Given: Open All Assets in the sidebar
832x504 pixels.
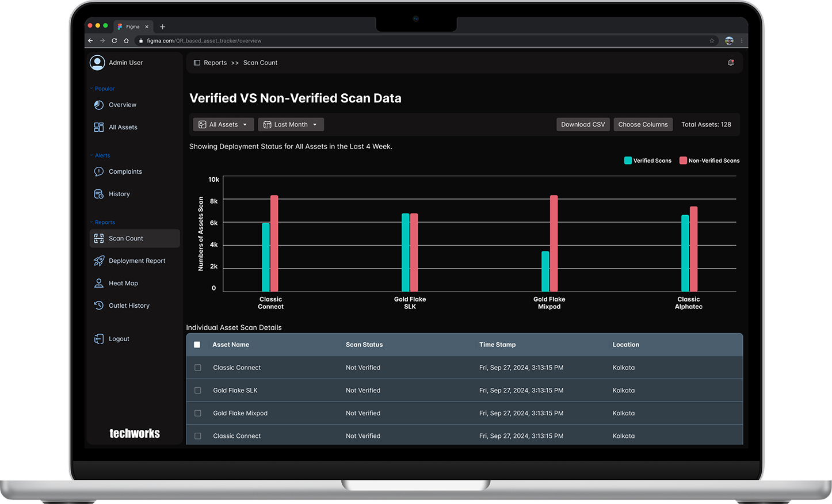Looking at the screenshot, I should pos(123,127).
